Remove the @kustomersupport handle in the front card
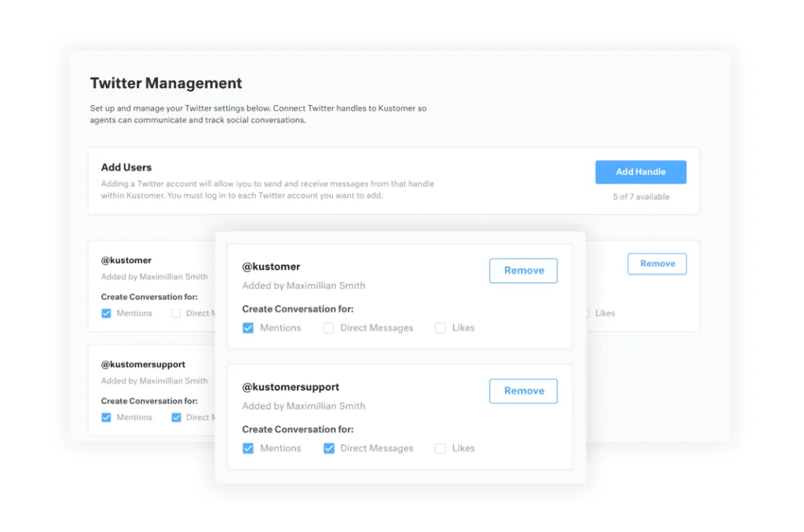 click(x=523, y=391)
